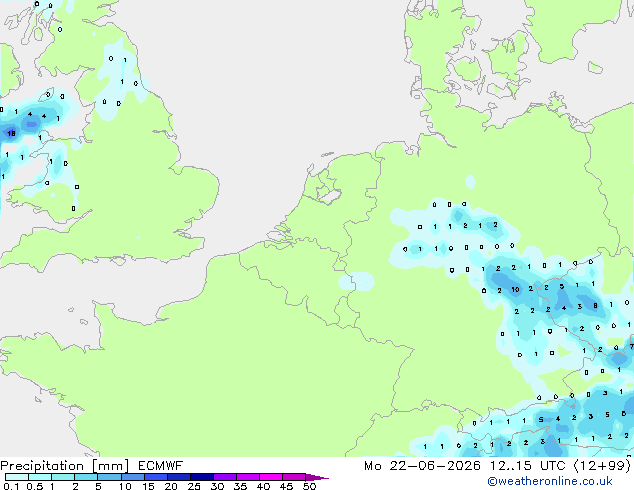This screenshot has height=490, width=634.
Task: Select the 40–45 mm magenta legend swatch
Action: click(271, 477)
